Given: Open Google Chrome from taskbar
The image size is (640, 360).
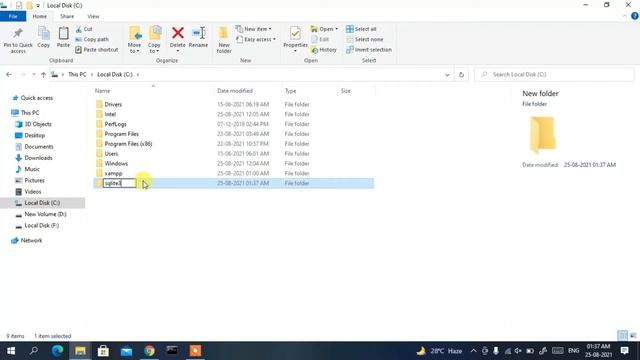Looking at the screenshot, I should point(149,351).
